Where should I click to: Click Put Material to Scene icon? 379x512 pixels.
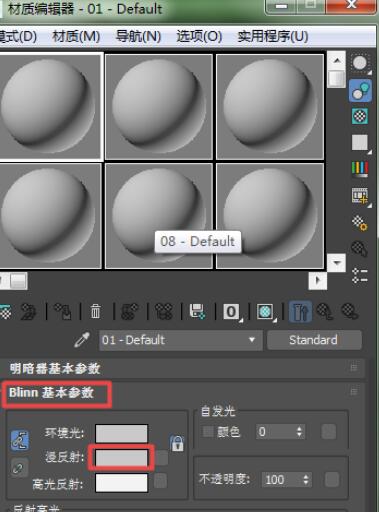pyautogui.click(x=29, y=312)
